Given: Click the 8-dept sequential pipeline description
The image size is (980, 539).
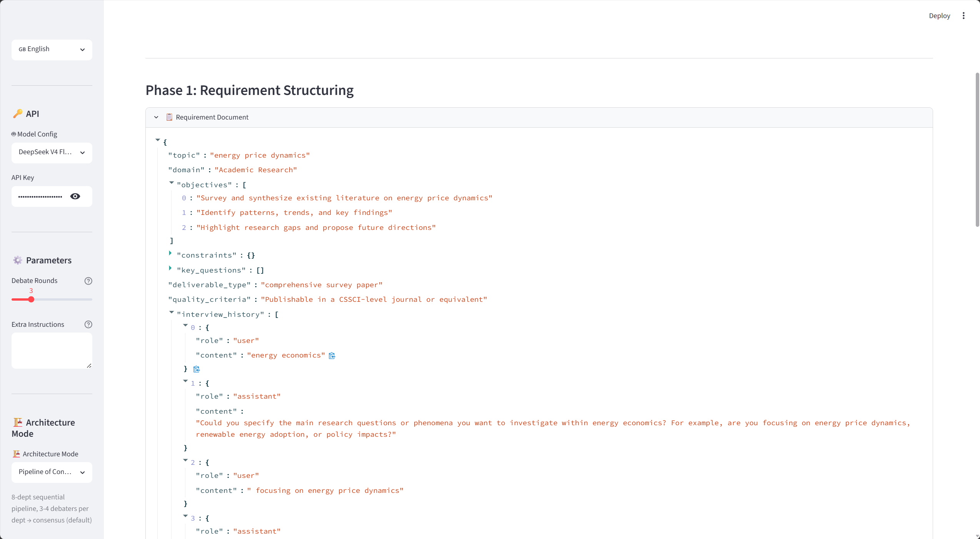Looking at the screenshot, I should [x=52, y=509].
